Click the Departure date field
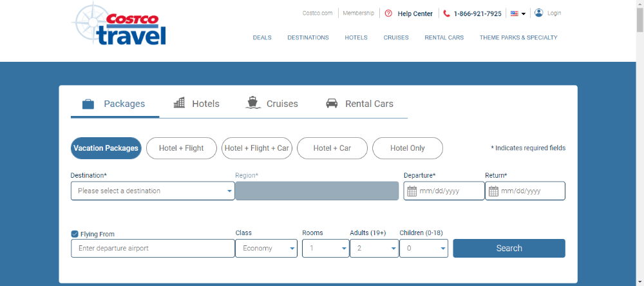The image size is (644, 286). (444, 191)
